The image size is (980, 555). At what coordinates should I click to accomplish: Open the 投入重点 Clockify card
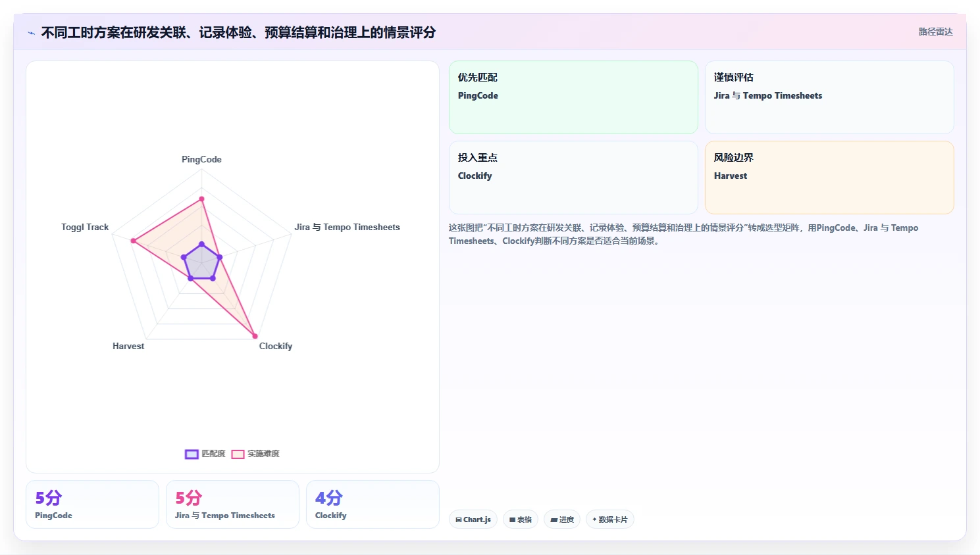(573, 178)
